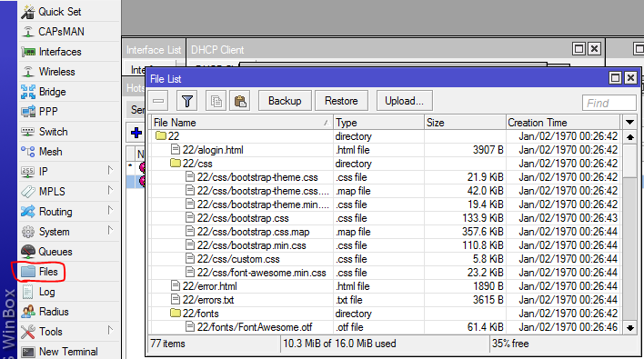The image size is (644, 359).
Task: Select the 22 folder row
Action: 386,136
